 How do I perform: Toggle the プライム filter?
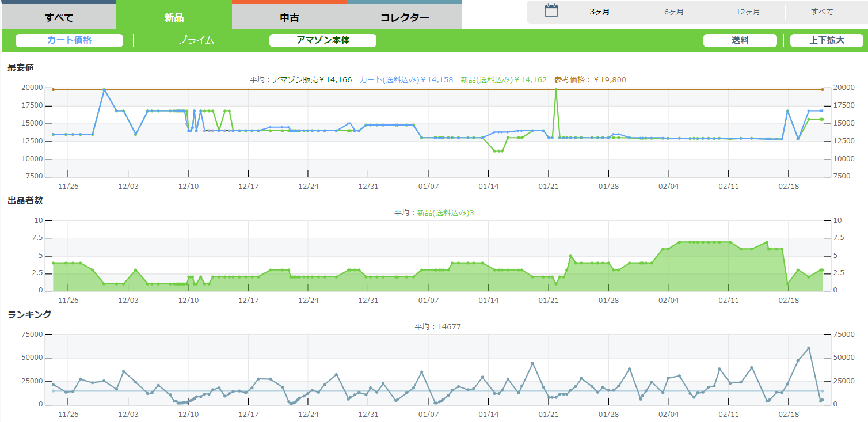tap(196, 40)
